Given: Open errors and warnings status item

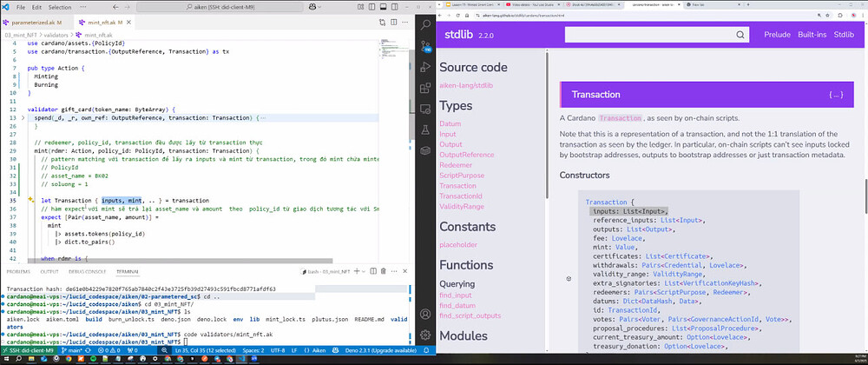Looking at the screenshot, I should click(109, 350).
